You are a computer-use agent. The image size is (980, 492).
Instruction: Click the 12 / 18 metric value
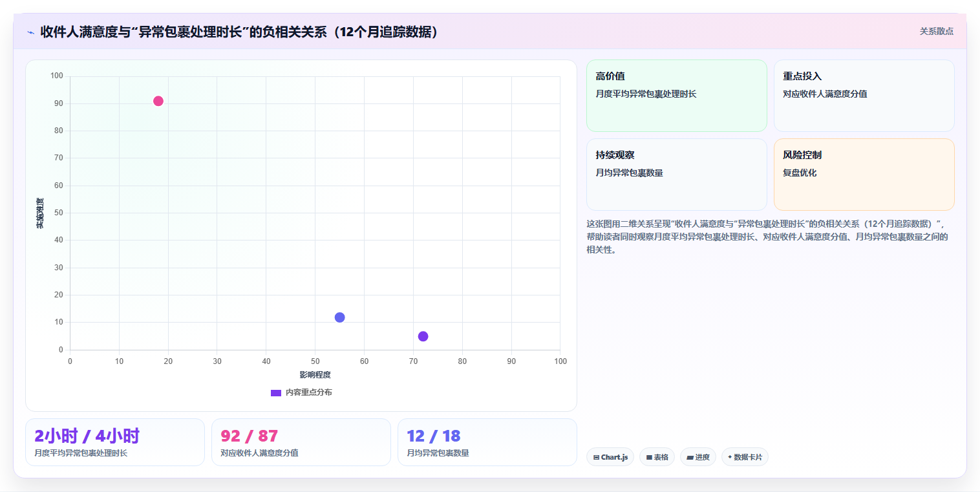(x=434, y=436)
